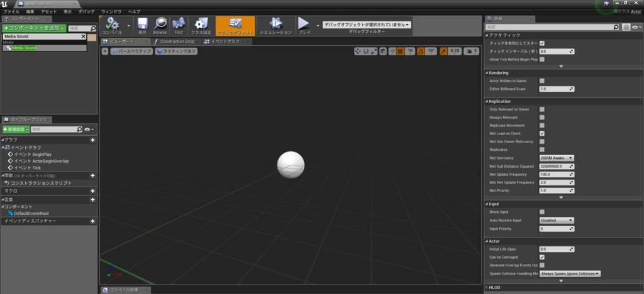Click the プレイ play button
This screenshot has width=644, height=294.
click(304, 26)
